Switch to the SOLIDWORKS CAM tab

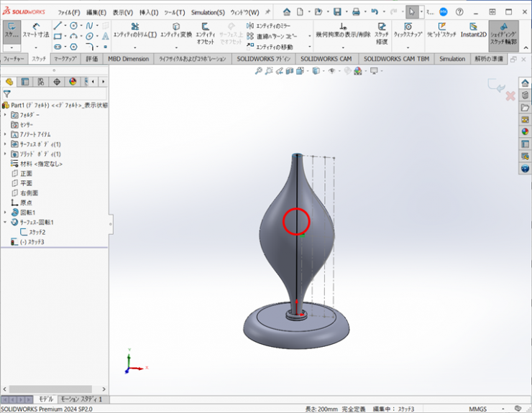coord(326,59)
